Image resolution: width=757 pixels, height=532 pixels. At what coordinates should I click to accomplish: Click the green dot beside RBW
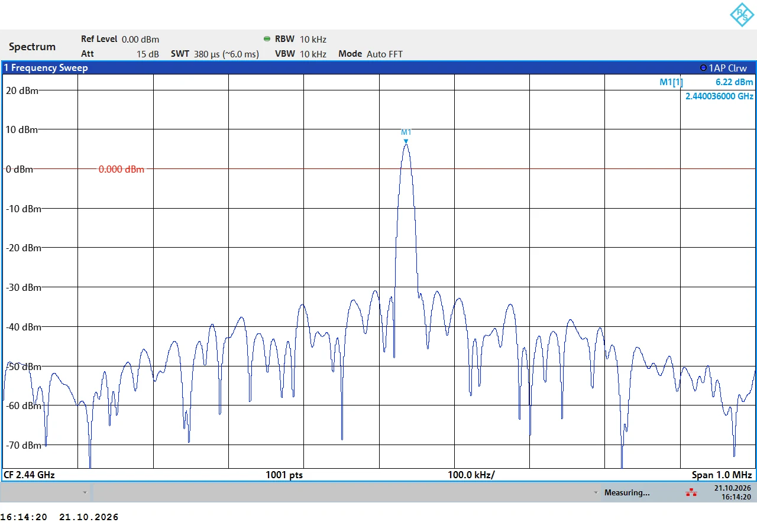267,39
